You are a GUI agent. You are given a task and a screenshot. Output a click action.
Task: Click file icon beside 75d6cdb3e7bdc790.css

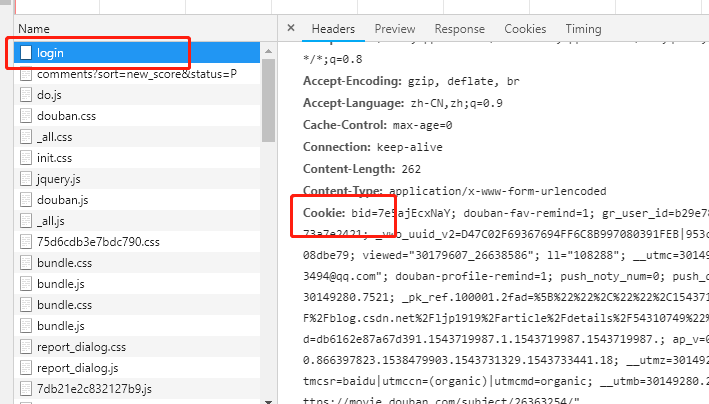pos(26,242)
